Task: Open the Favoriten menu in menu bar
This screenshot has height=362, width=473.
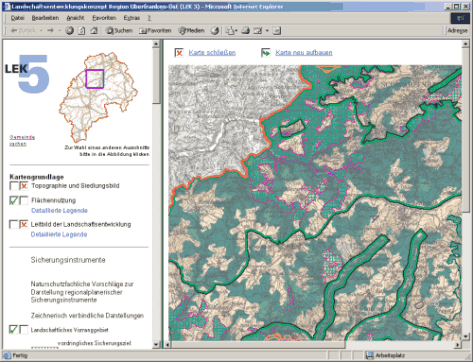Action: tap(104, 18)
